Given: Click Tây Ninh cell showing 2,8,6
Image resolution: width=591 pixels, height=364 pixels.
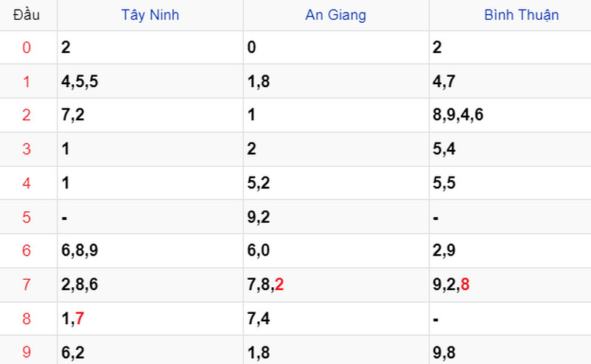Looking at the screenshot, I should 80,285.
